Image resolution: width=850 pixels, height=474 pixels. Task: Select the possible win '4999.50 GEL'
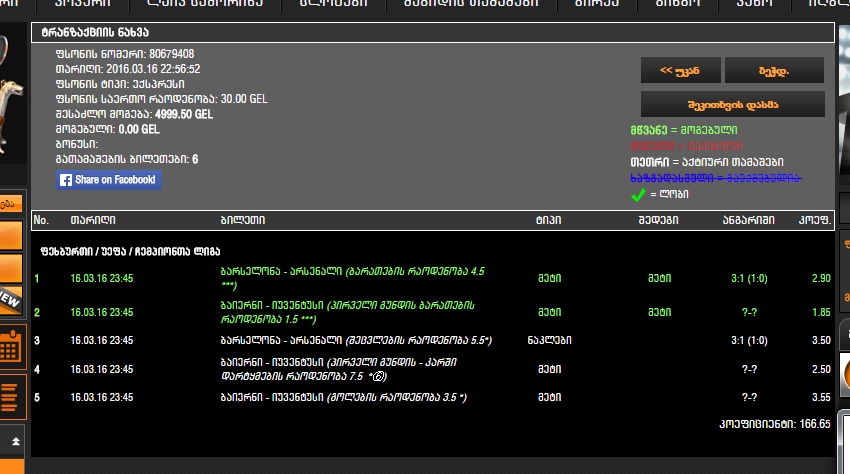(184, 114)
